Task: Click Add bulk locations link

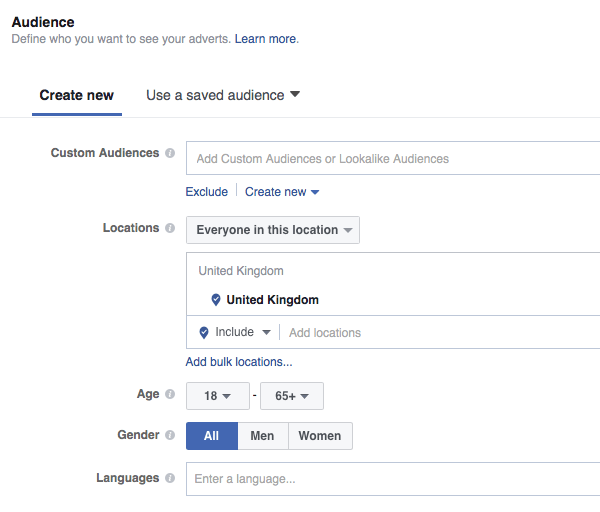Action: (239, 362)
